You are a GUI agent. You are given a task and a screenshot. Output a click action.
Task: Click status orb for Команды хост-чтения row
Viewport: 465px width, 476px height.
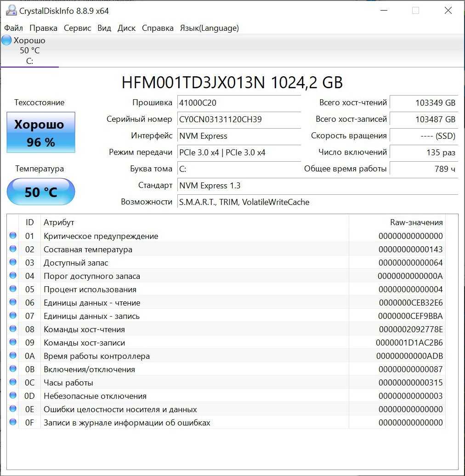click(x=13, y=329)
